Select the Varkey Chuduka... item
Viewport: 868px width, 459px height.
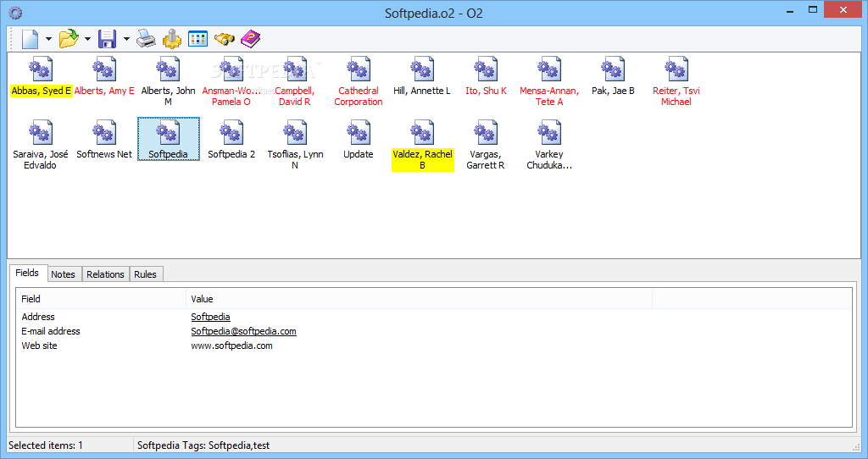pyautogui.click(x=549, y=145)
